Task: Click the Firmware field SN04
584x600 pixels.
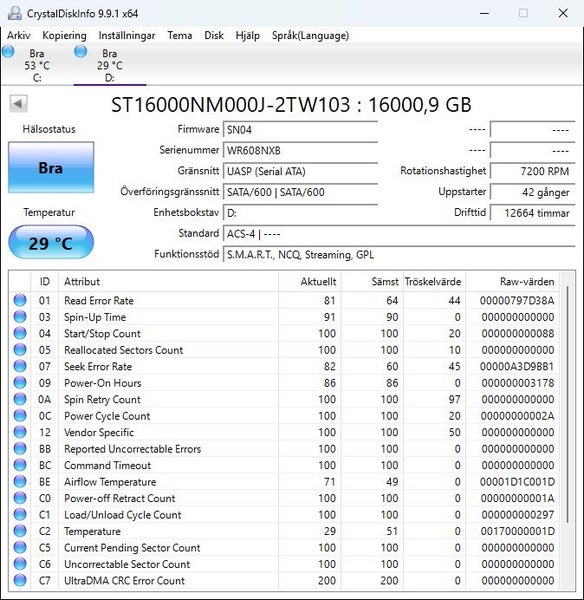Action: (x=300, y=130)
